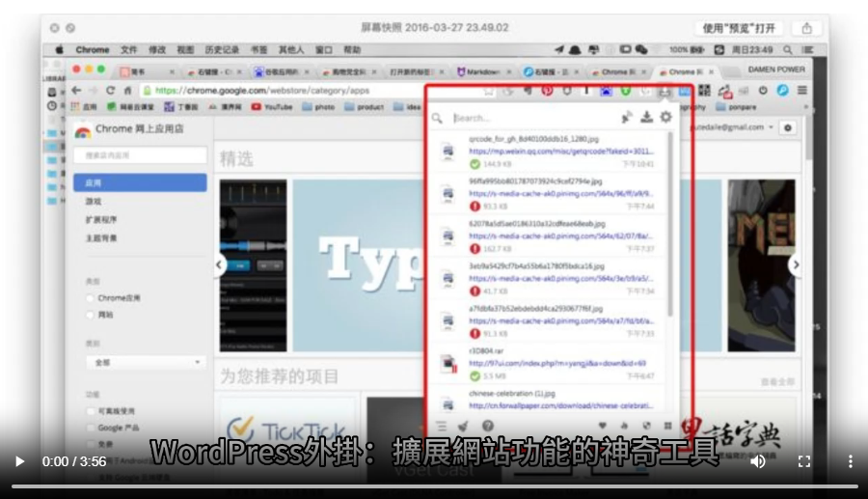
Task: Open the 全部 category dropdown
Action: tap(146, 362)
